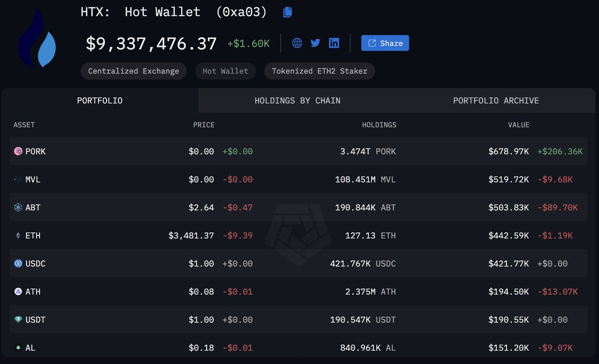Click MVL value change -$9.68K
The image size is (599, 364).
click(555, 180)
